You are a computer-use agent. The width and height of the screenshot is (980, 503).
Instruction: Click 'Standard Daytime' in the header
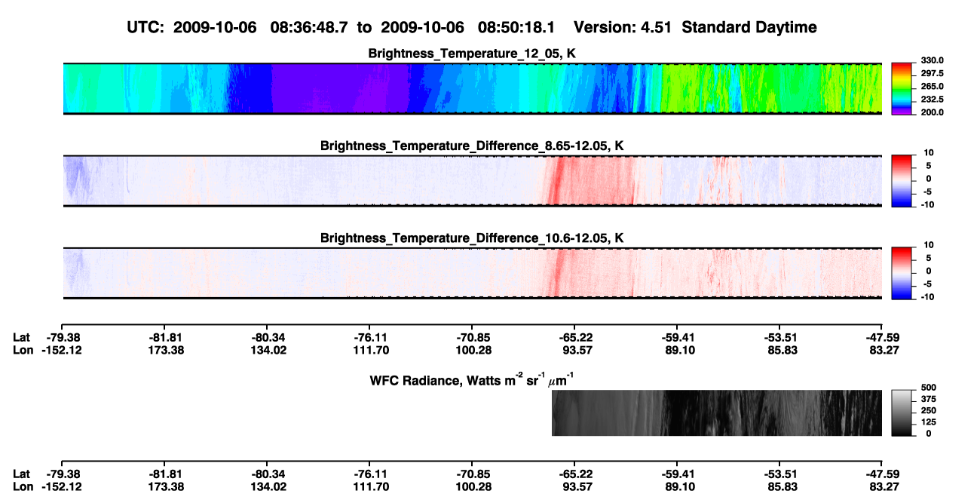pyautogui.click(x=748, y=28)
